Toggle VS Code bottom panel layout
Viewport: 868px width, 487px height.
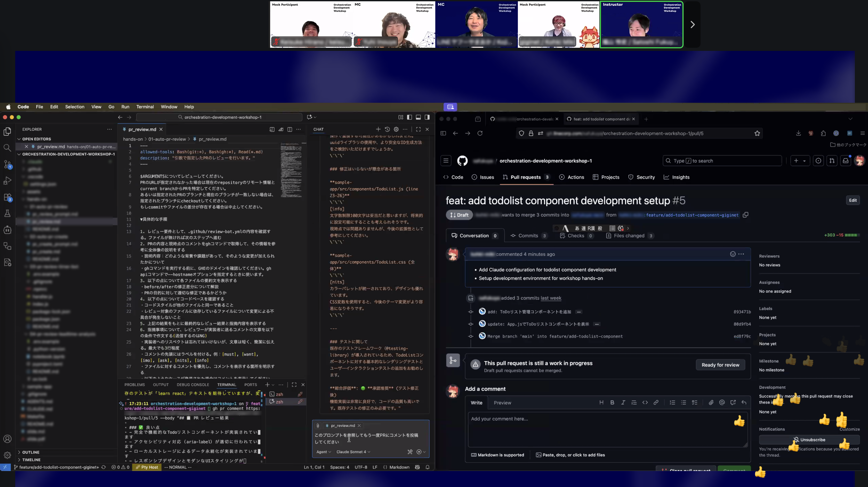tap(418, 117)
